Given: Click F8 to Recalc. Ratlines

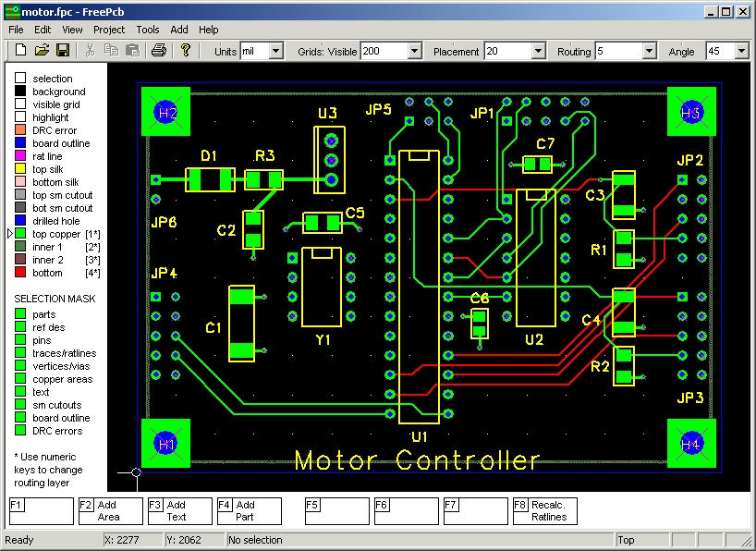Looking at the screenshot, I should pos(544,510).
